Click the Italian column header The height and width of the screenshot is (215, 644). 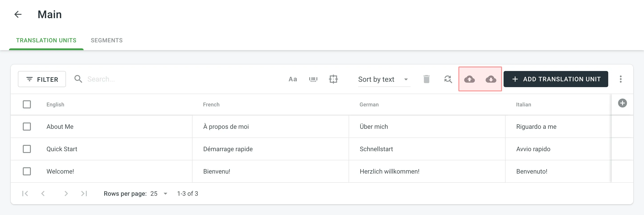click(x=523, y=105)
